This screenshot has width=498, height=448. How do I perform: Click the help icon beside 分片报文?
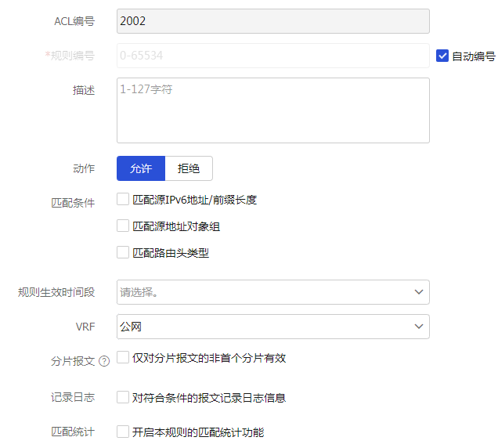pyautogui.click(x=104, y=361)
